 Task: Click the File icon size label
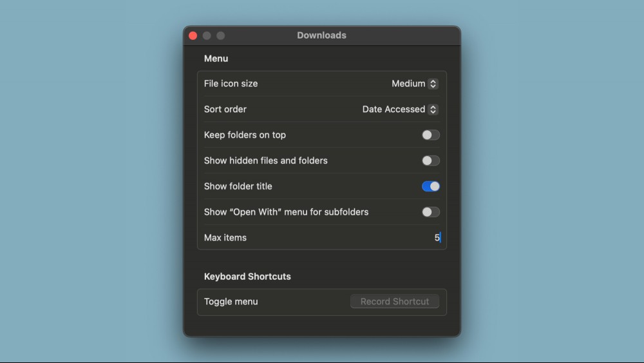pos(231,83)
